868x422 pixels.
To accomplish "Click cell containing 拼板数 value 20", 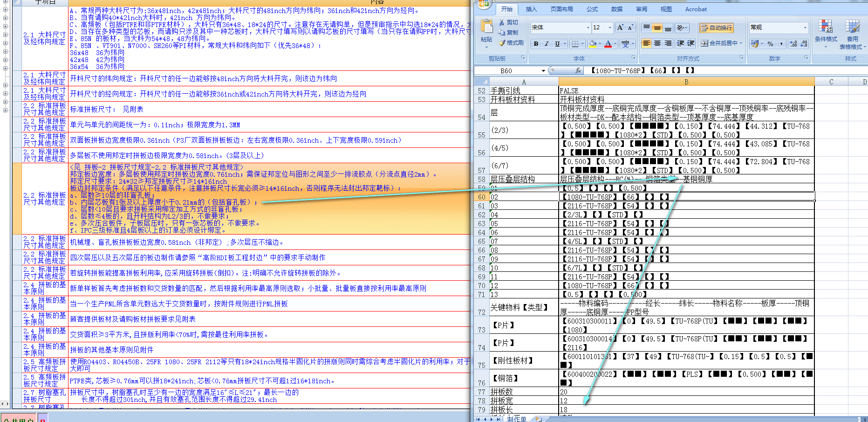I will point(686,392).
